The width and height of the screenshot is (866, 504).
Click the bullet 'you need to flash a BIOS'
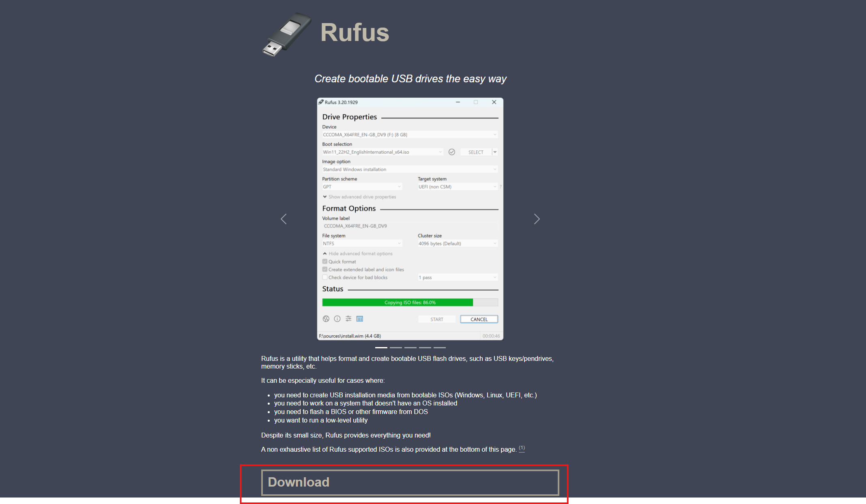point(351,412)
